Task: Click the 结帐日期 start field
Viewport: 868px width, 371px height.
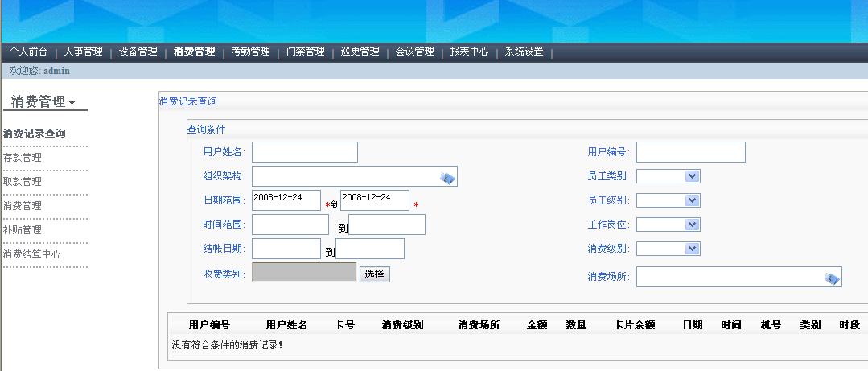Action: [286, 249]
